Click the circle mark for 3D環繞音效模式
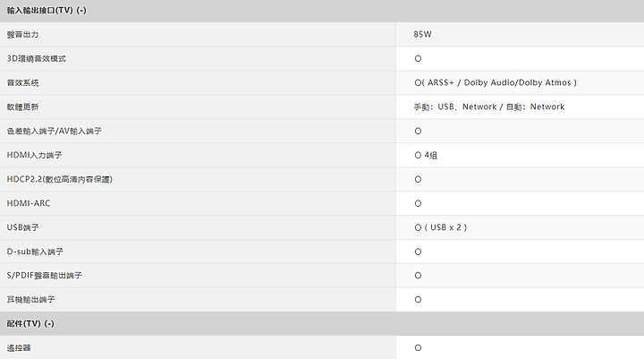This screenshot has width=644, height=359. [418, 58]
